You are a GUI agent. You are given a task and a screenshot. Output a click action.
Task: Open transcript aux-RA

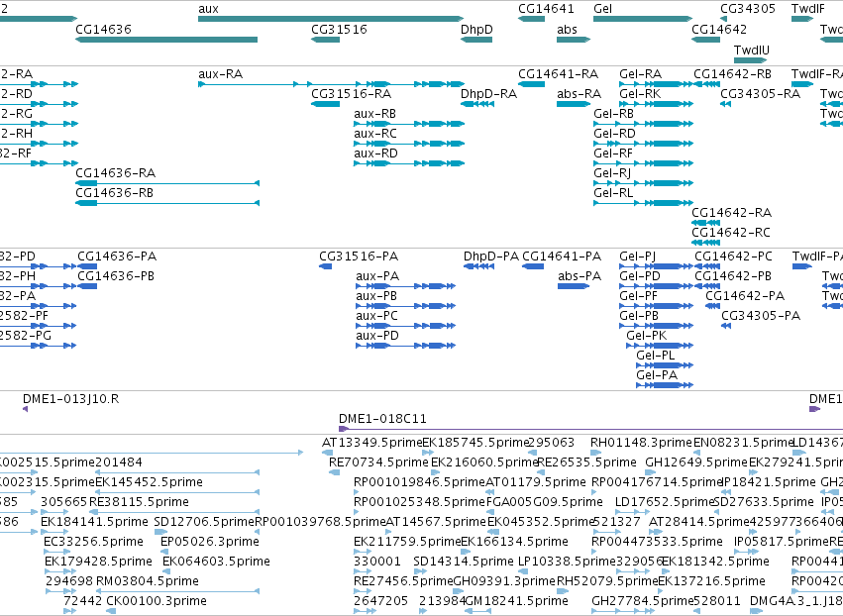(x=221, y=73)
